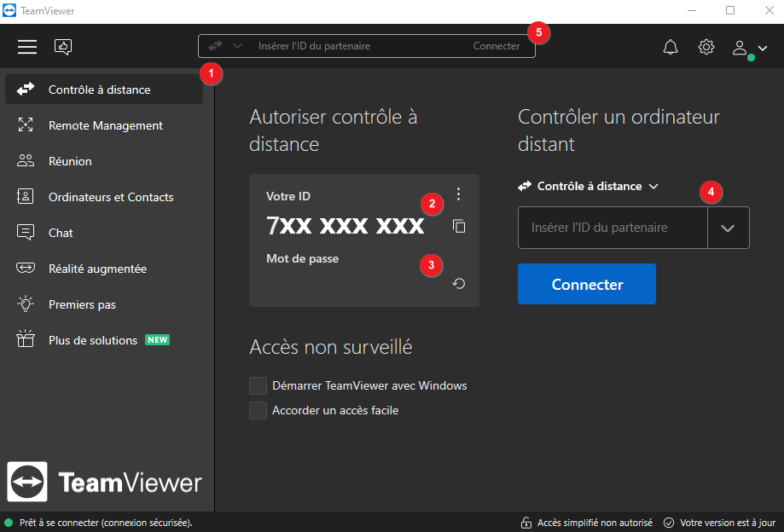Enable Démarrer TeamViewer avec Windows checkbox

pos(258,385)
